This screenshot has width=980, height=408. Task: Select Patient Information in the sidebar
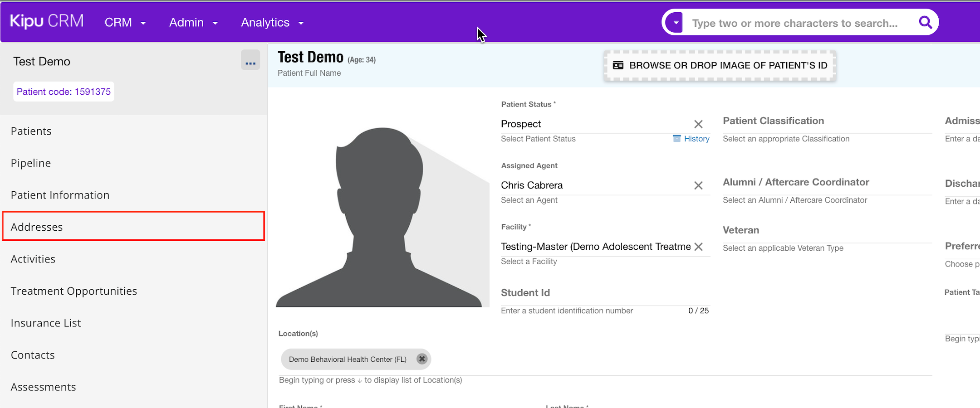click(133, 195)
